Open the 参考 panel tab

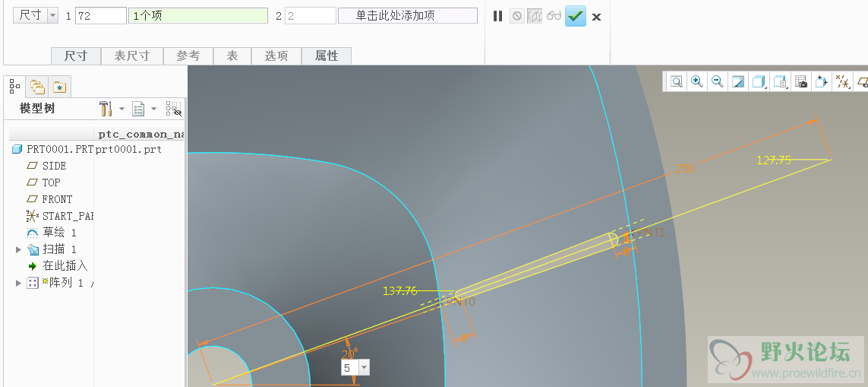[188, 56]
